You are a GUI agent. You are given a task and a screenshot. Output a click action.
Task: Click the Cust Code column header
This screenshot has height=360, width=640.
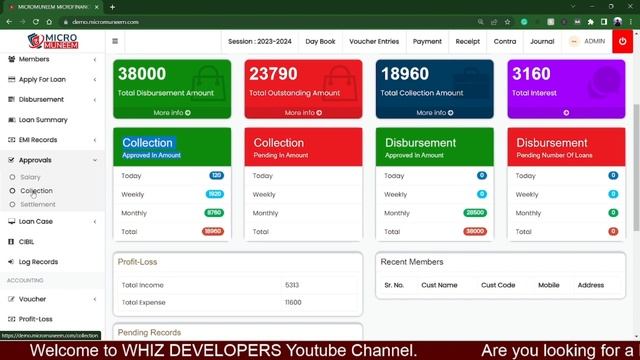(498, 285)
